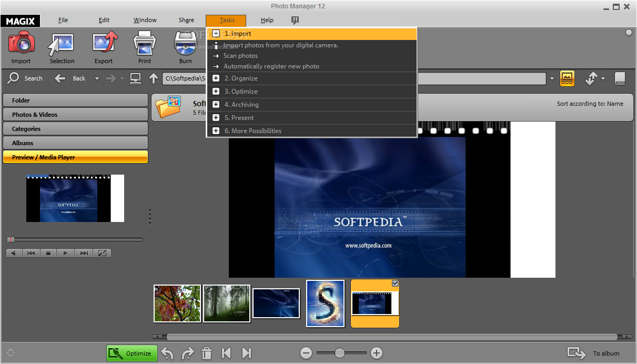Open the Burn disc tool
The height and width of the screenshot is (364, 637).
point(185,43)
